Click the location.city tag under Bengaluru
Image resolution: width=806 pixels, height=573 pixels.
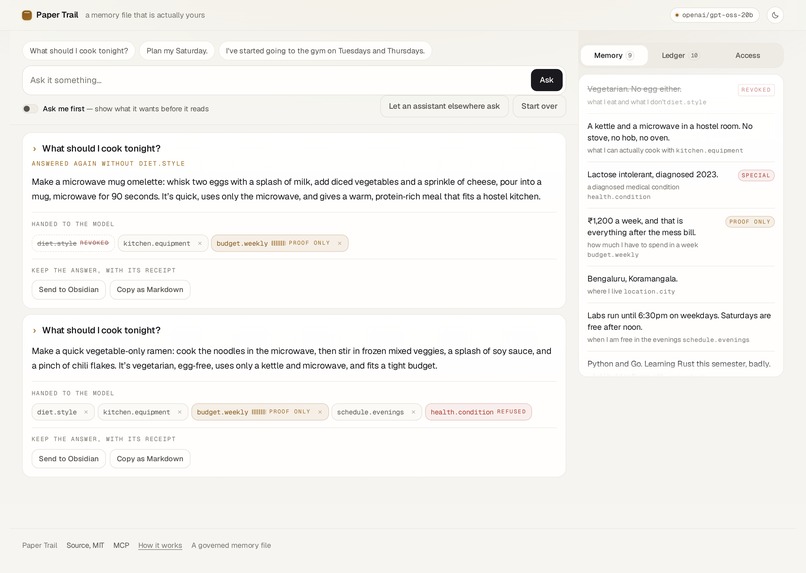coord(649,292)
